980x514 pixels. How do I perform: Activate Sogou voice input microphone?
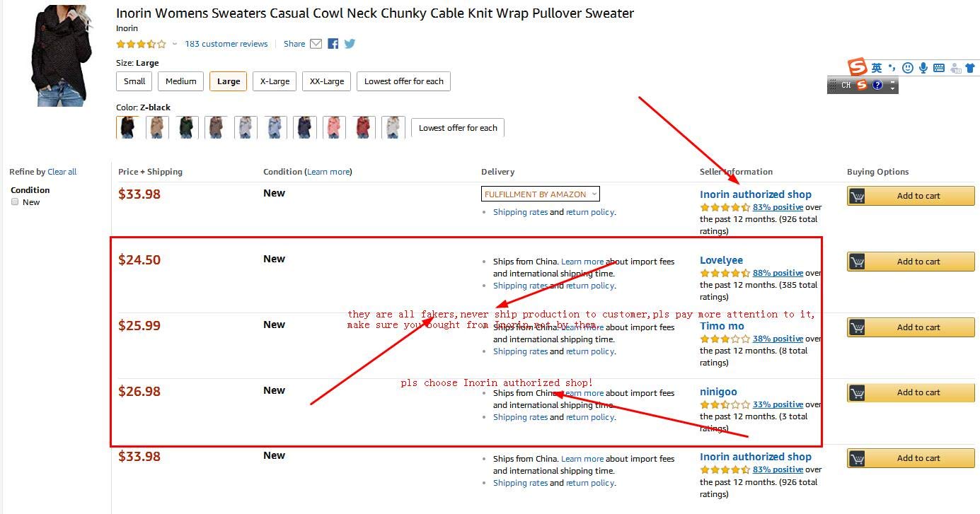[923, 68]
